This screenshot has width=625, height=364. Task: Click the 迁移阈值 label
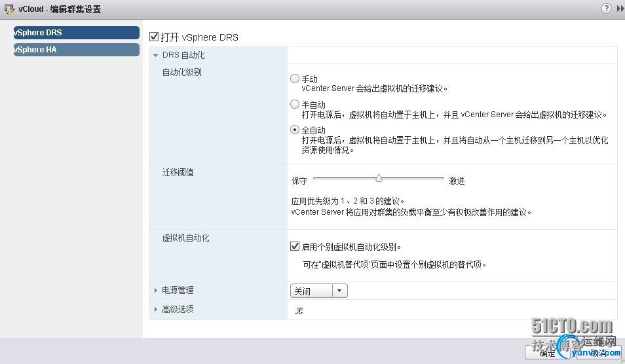(x=178, y=172)
